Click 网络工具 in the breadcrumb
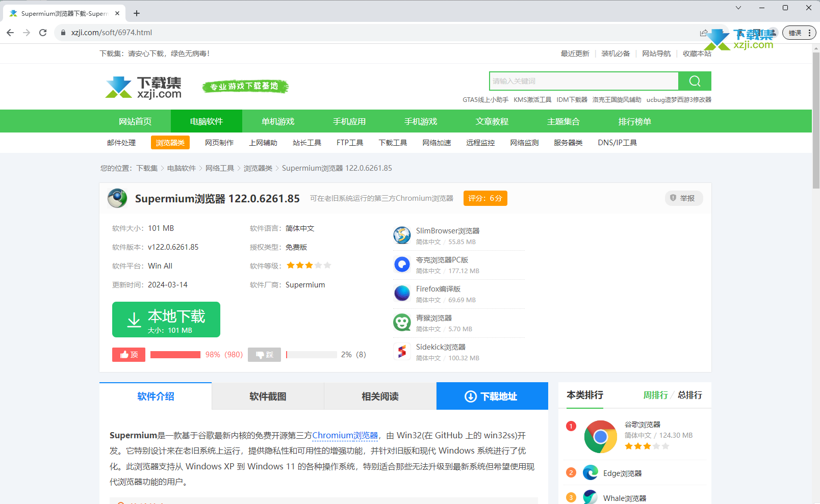The width and height of the screenshot is (820, 504). pos(220,168)
